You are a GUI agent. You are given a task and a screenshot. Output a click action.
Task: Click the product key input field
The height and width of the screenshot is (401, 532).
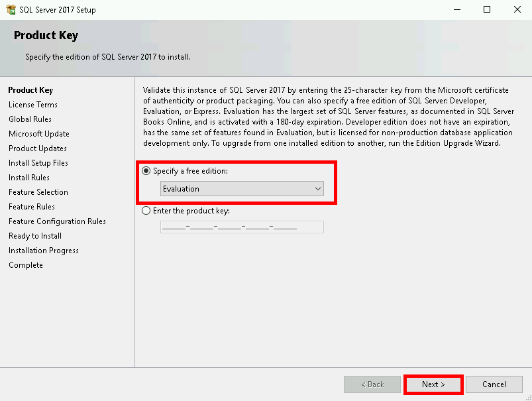[242, 227]
